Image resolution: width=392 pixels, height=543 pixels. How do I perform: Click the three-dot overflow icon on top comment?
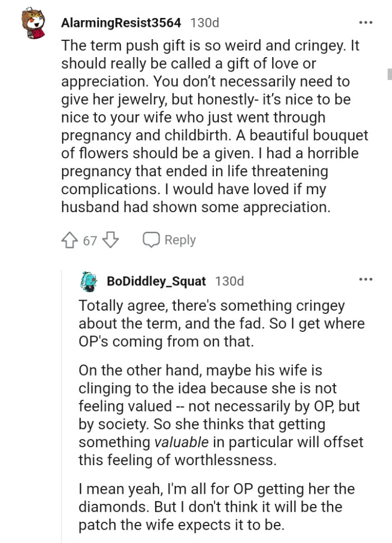366,21
